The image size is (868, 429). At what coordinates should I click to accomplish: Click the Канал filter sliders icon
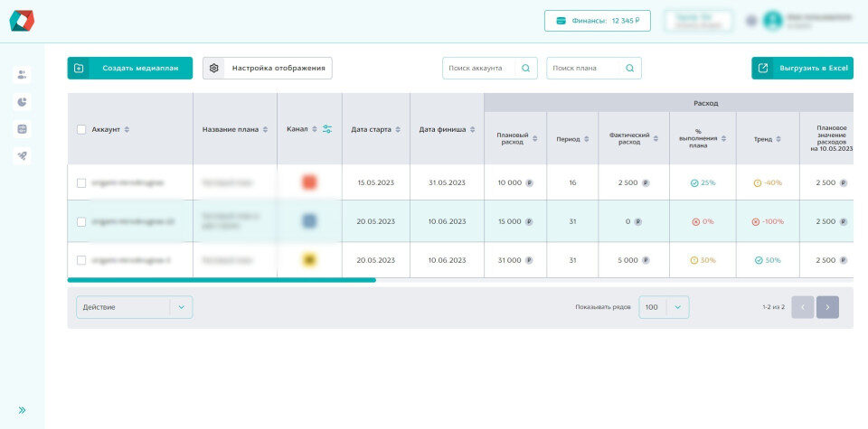click(x=327, y=129)
